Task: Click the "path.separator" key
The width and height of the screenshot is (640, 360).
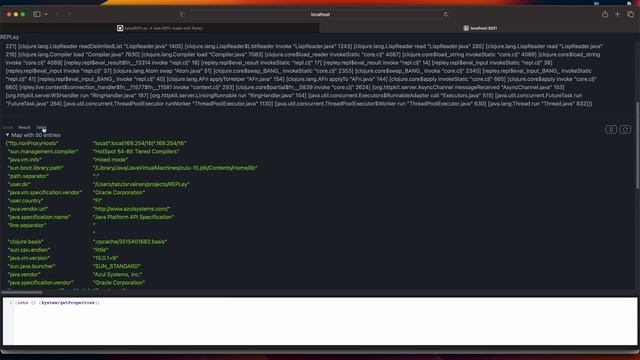Action: pos(28,176)
